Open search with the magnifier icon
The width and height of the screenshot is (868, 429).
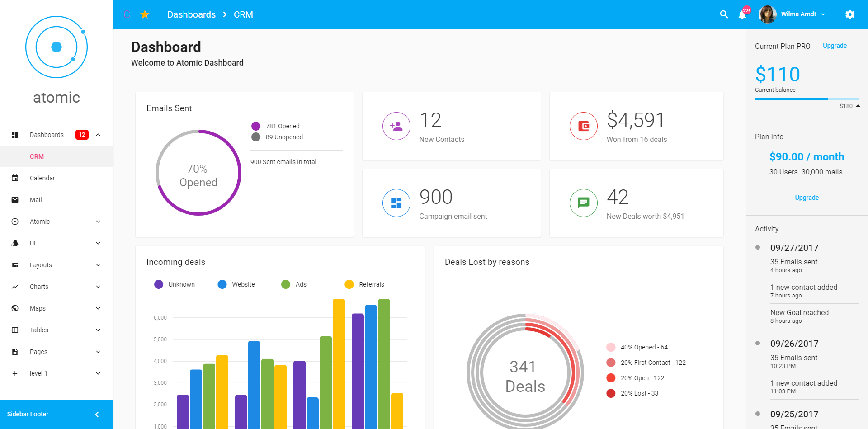pyautogui.click(x=724, y=14)
